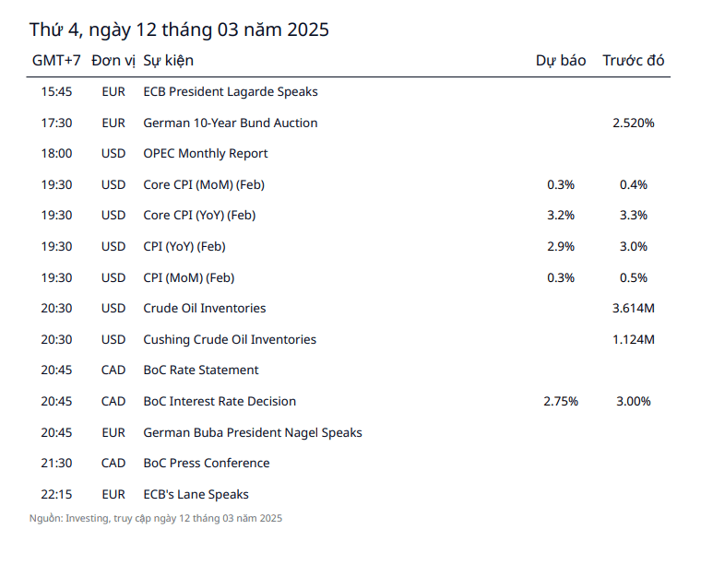The width and height of the screenshot is (701, 588).
Task: Click Cushing Crude Oil Inventories event
Action: [229, 339]
